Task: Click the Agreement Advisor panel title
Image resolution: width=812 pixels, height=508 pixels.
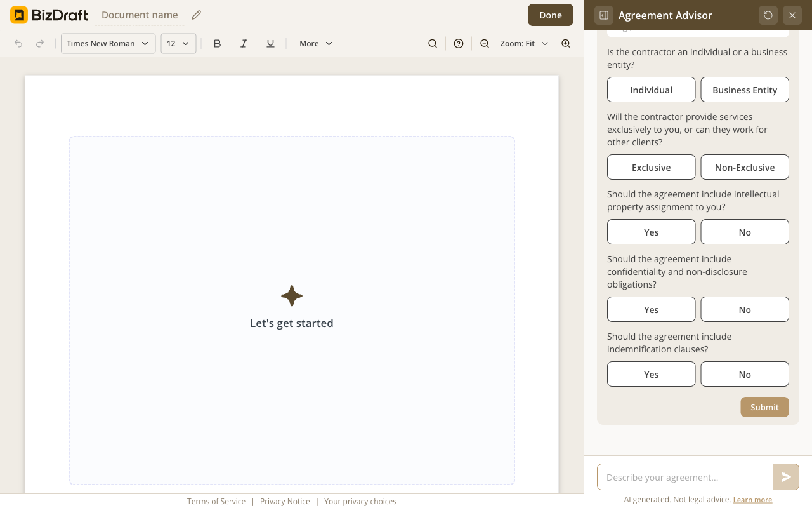Action: (x=665, y=15)
